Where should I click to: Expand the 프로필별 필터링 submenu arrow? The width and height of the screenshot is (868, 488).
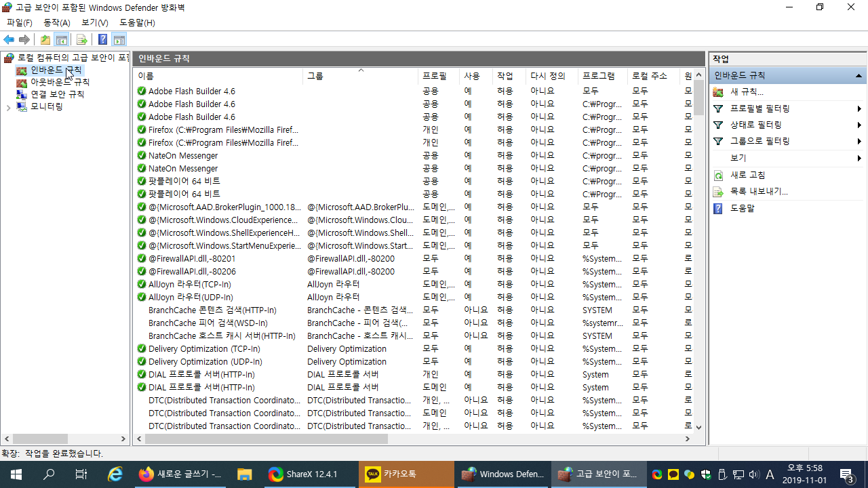859,108
